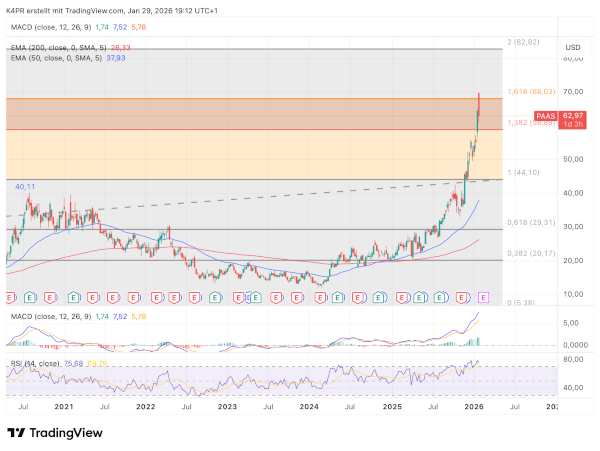Screen dimensions: 600x451
Task: Open the USD currency selector
Action: (572, 47)
